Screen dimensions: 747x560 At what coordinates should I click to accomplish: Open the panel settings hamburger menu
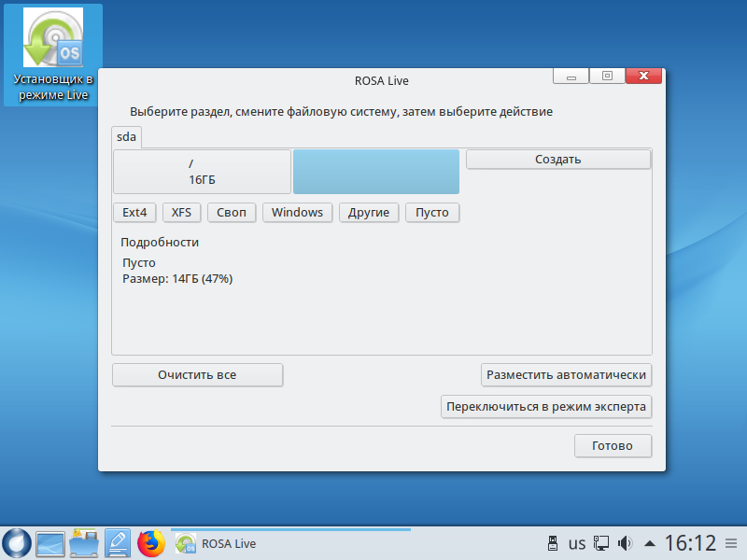coord(732,543)
